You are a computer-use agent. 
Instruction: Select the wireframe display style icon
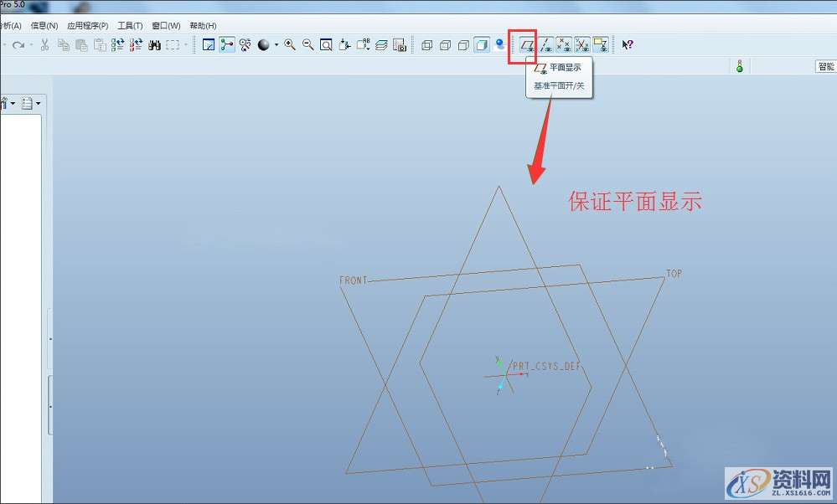427,44
